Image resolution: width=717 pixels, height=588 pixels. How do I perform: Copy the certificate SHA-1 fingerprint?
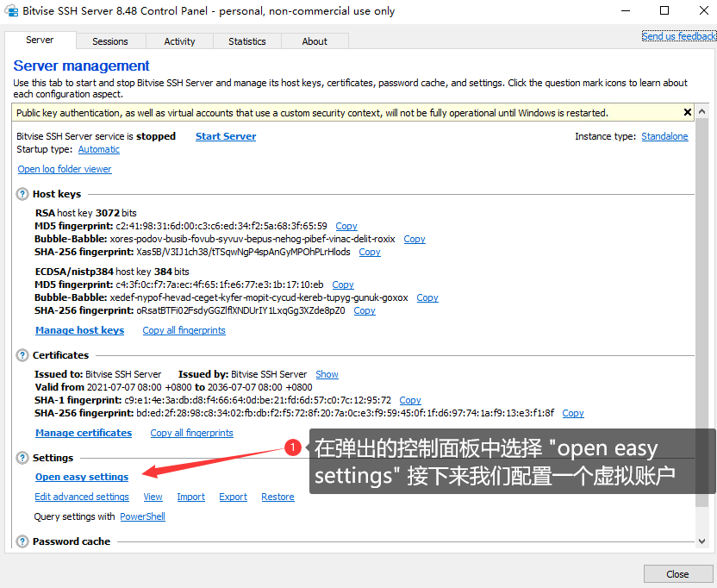(x=410, y=400)
